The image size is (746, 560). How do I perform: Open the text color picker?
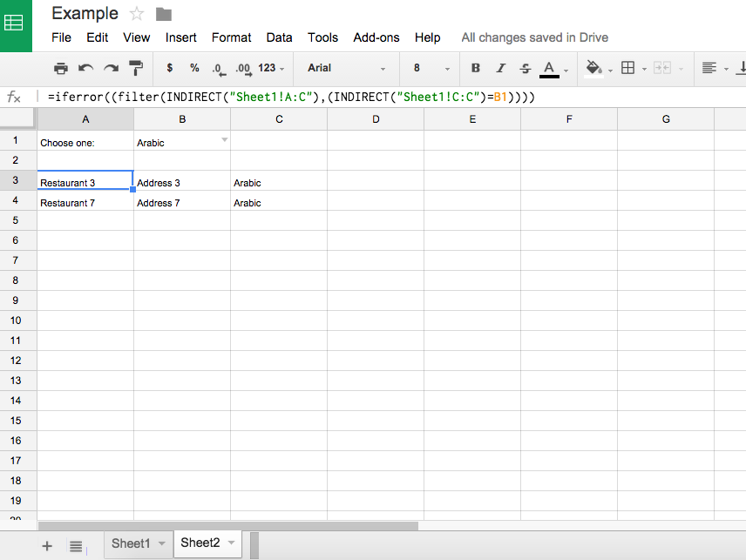pos(549,69)
